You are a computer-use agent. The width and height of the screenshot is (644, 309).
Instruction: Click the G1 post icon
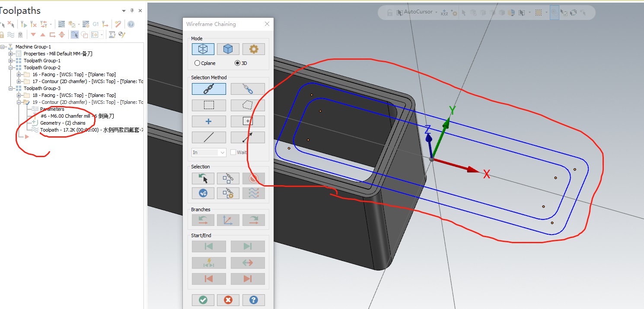(x=96, y=24)
